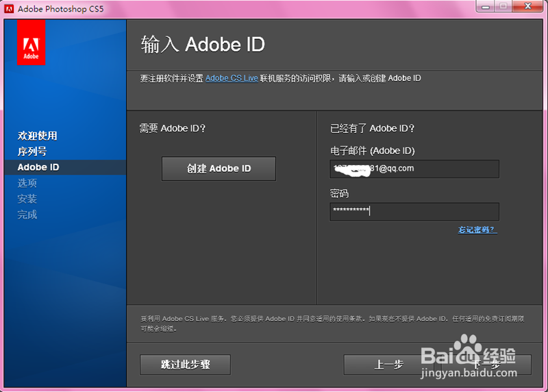Click the red Adobe logo
This screenshot has height=392, width=548.
31,42
